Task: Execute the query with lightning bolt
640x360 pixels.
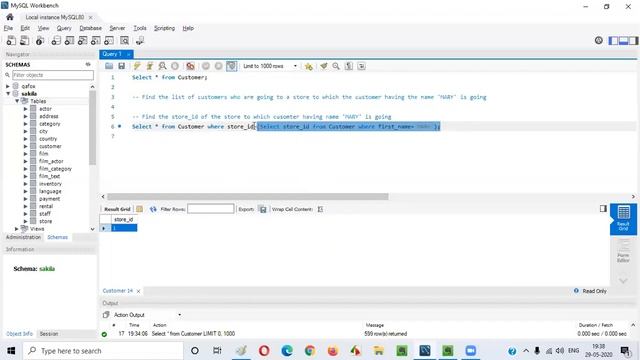Action: pyautogui.click(x=137, y=66)
